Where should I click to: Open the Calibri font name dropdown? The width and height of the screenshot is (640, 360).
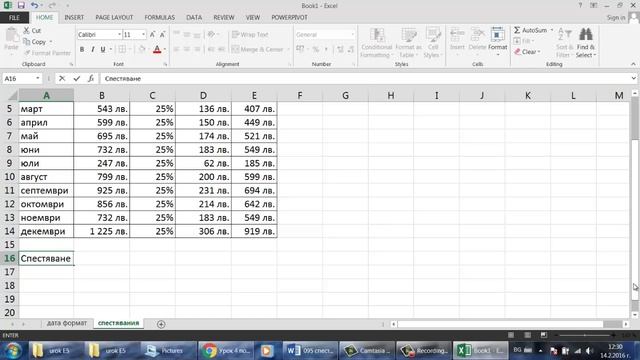119,35
